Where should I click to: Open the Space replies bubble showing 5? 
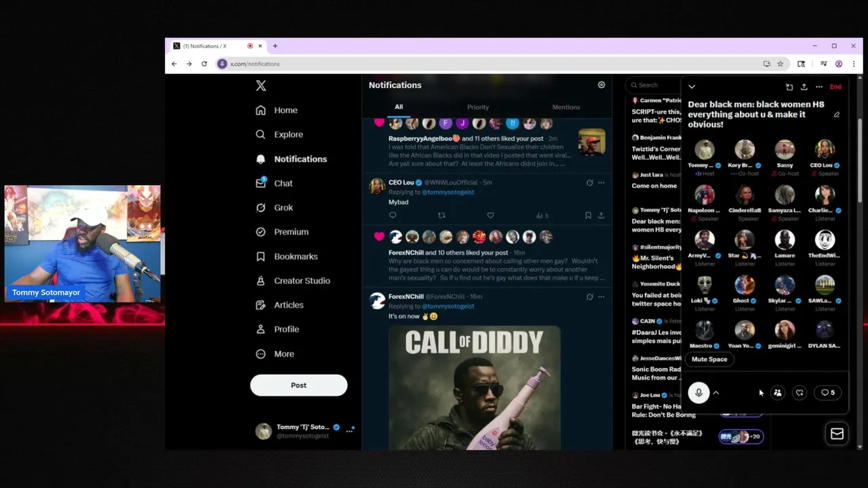pyautogui.click(x=828, y=392)
